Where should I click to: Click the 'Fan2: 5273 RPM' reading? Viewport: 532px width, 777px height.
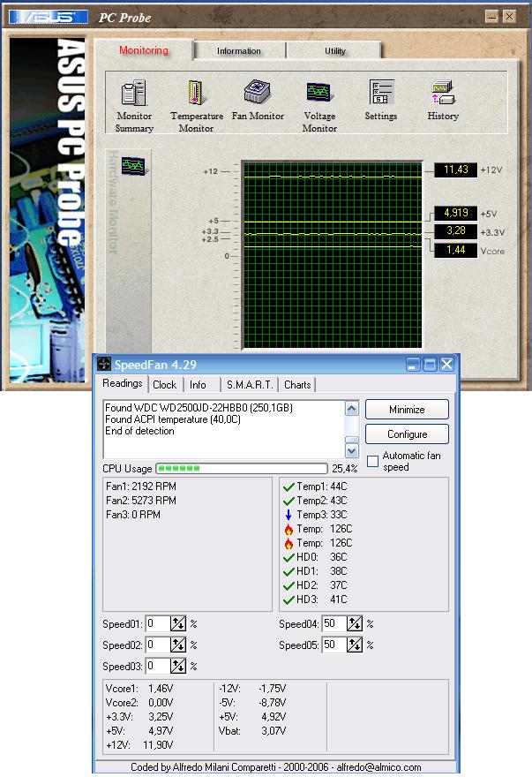(x=141, y=501)
